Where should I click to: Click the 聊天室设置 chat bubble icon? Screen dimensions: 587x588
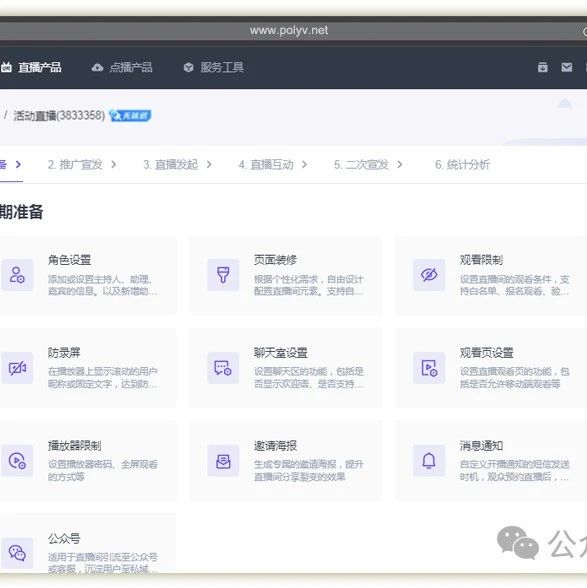point(223,368)
